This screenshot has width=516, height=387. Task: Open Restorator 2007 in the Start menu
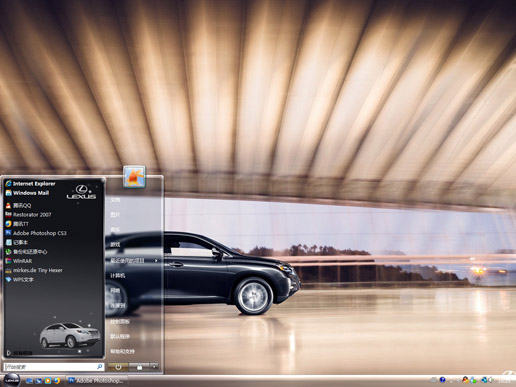tap(28, 215)
